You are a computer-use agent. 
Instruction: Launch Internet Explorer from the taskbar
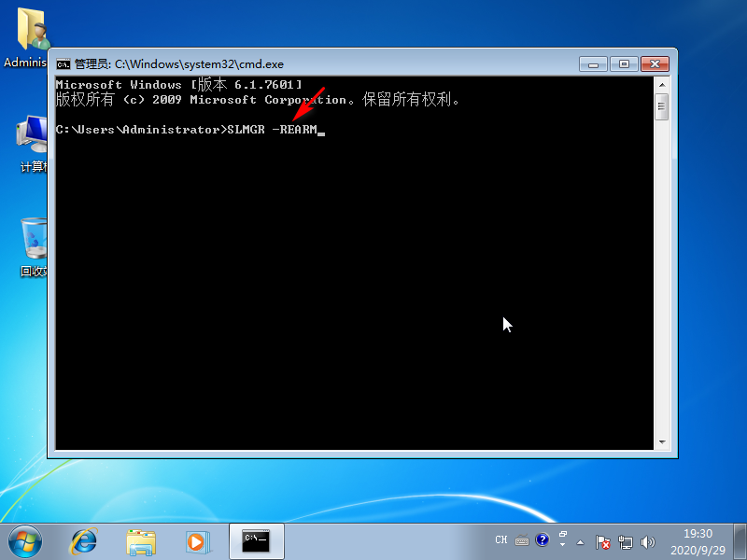tap(84, 540)
